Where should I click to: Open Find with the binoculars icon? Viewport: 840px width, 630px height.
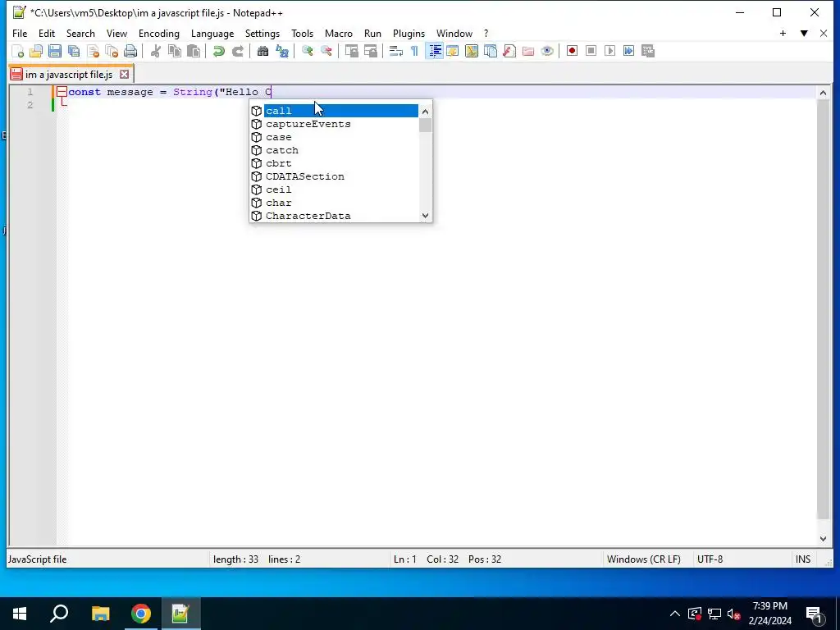tap(262, 51)
